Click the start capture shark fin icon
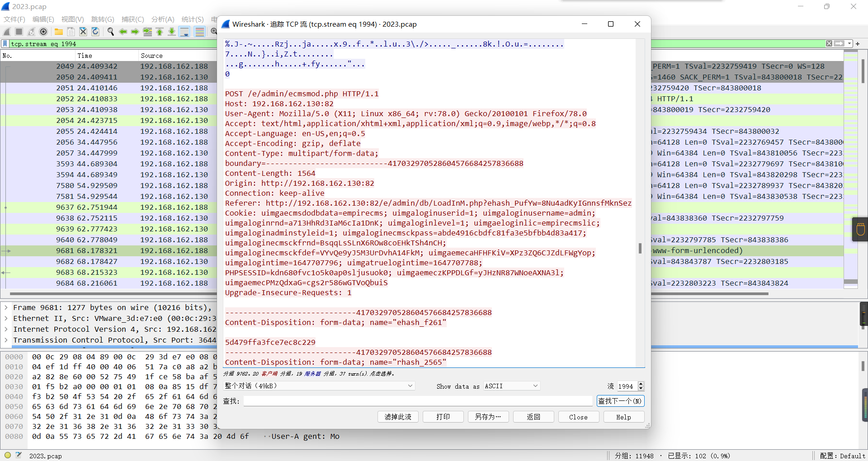 [7, 32]
